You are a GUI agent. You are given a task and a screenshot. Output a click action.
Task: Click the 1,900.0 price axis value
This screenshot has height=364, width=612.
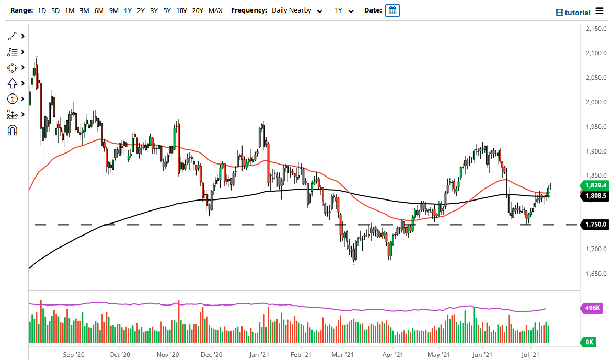pyautogui.click(x=596, y=151)
